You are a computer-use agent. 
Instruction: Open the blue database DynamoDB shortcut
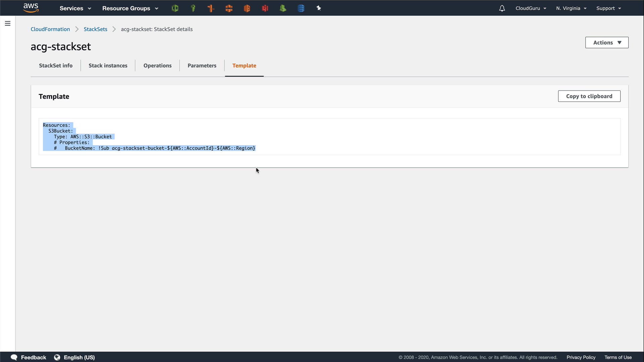point(301,8)
